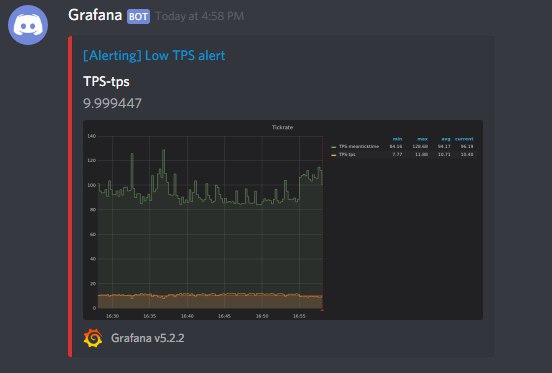Click the yellow TPS tps legend swatch
552x373 pixels.
[x=333, y=155]
